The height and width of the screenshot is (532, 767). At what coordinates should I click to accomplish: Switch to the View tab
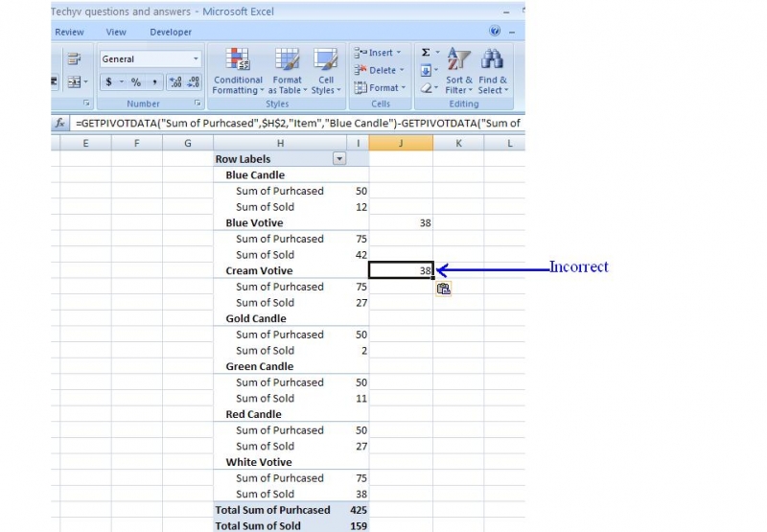pos(116,32)
